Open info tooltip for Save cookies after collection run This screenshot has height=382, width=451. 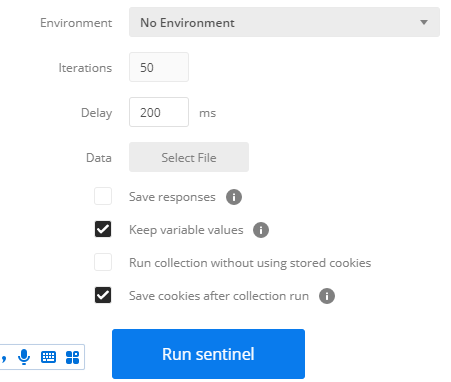(327, 296)
